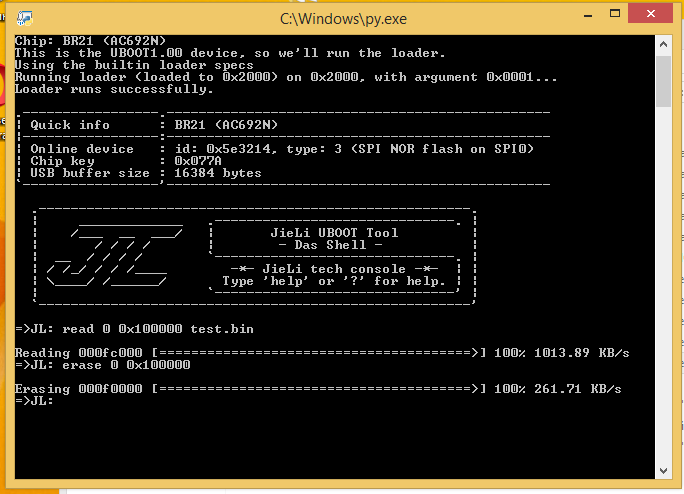
Task: Click the '16384 bytes' value
Action: (218, 173)
